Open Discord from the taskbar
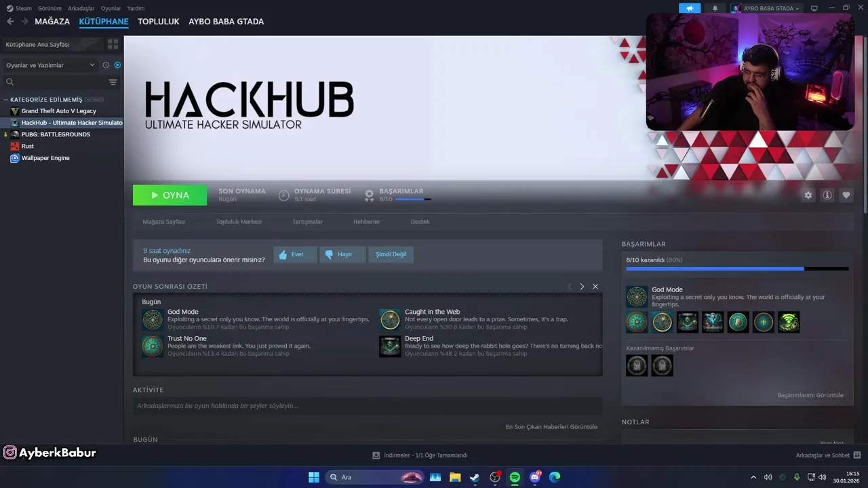 (535, 477)
